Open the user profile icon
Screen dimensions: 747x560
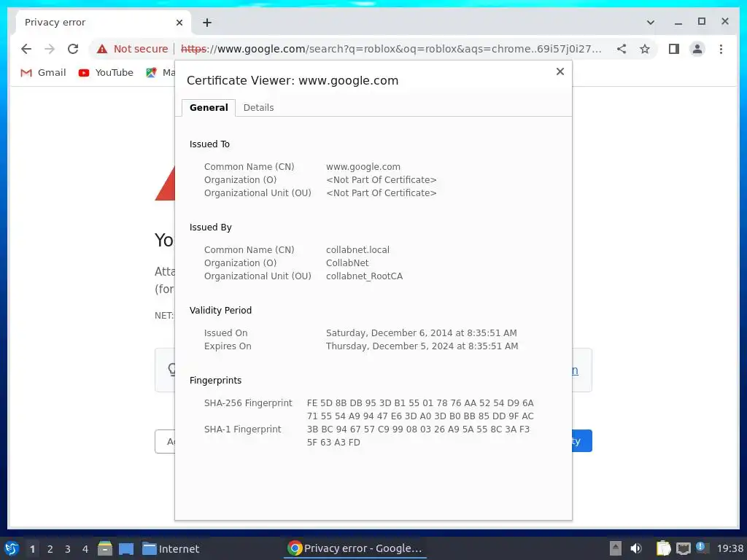pyautogui.click(x=697, y=49)
